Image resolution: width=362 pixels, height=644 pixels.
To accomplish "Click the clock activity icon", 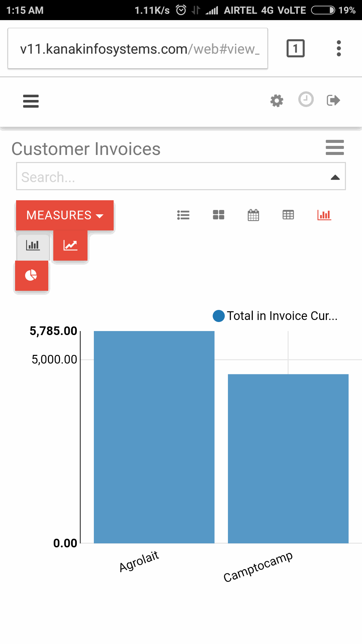I will click(306, 99).
